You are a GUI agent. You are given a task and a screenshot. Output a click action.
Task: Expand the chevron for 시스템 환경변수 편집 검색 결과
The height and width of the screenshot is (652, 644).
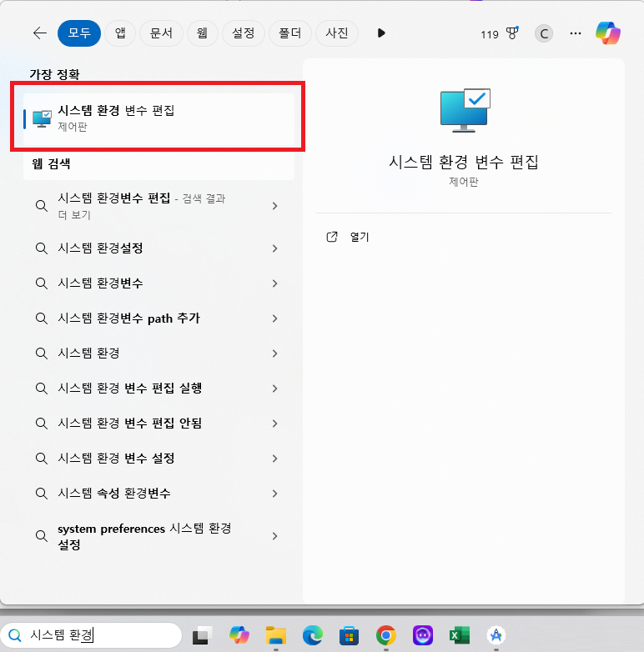(274, 206)
